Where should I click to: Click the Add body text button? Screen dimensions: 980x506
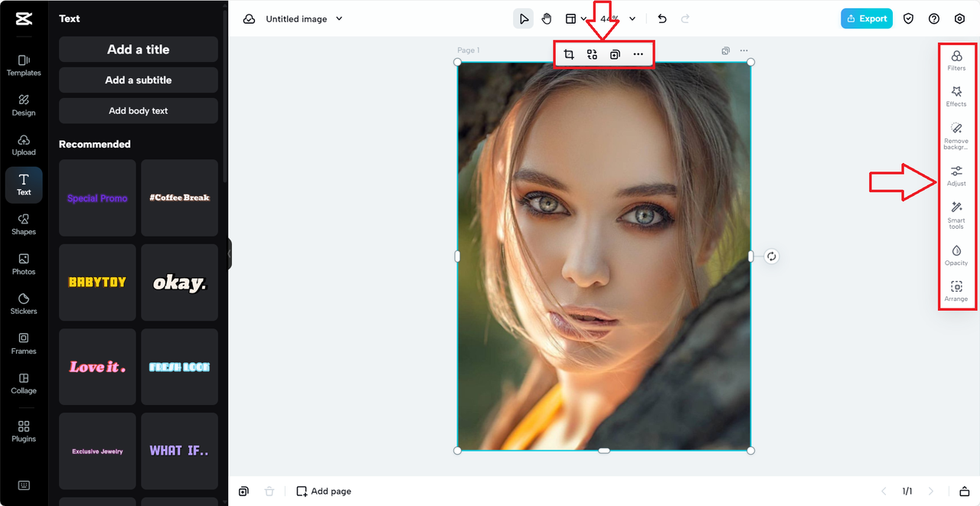coord(139,110)
